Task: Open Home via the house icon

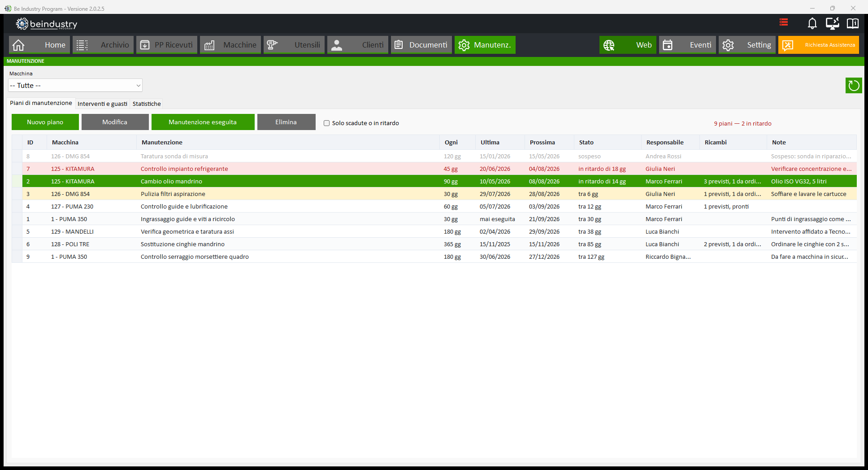Action: coord(18,45)
